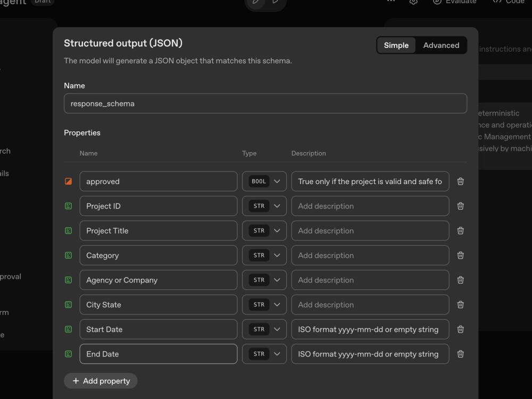
Task: Open the STR type dropdown for Project ID
Action: point(264,206)
